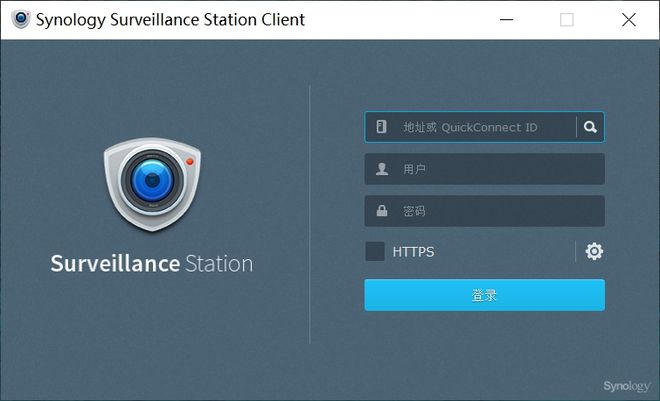Viewport: 660px width, 401px height.
Task: Click the padlock icon in the password field
Action: point(382,210)
